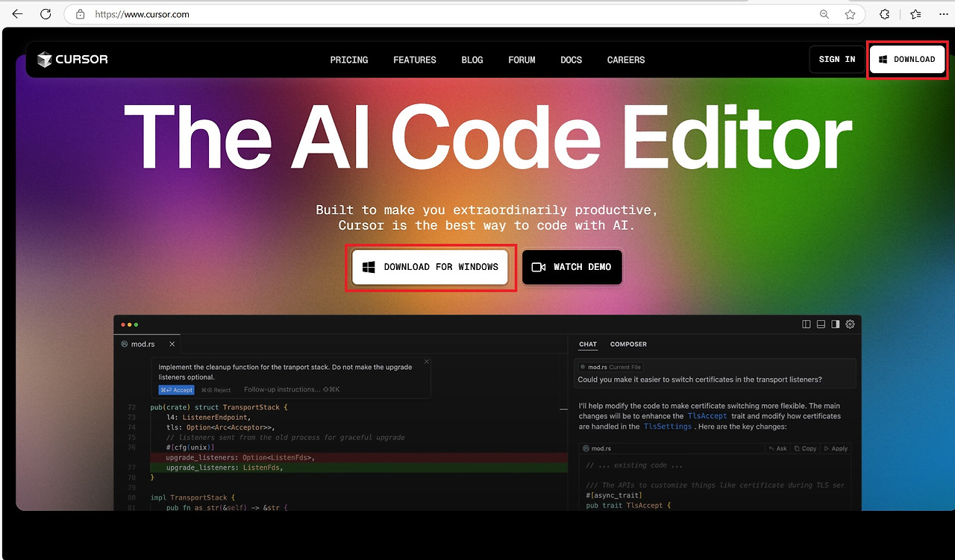View site info via the padlock icon
The width and height of the screenshot is (955, 560).
tap(80, 14)
